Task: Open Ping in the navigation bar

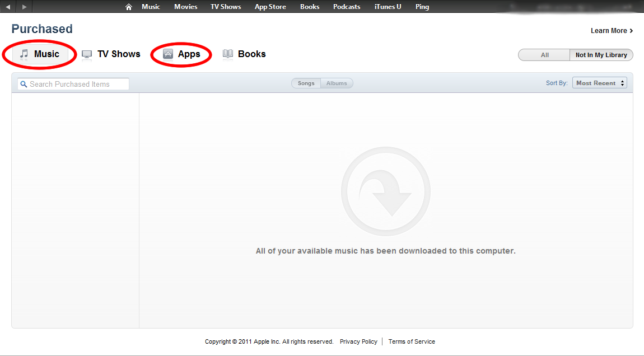Action: click(x=422, y=7)
